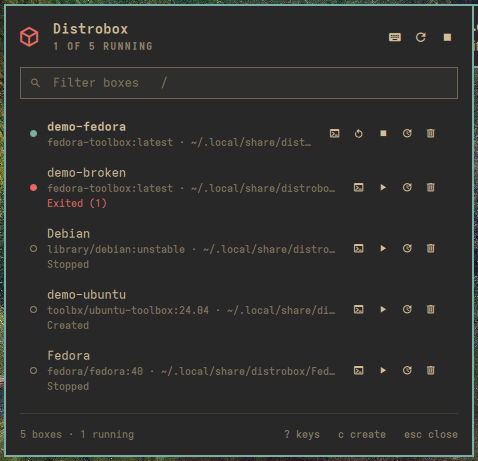Delete the Debian box
The width and height of the screenshot is (478, 461).
point(431,248)
